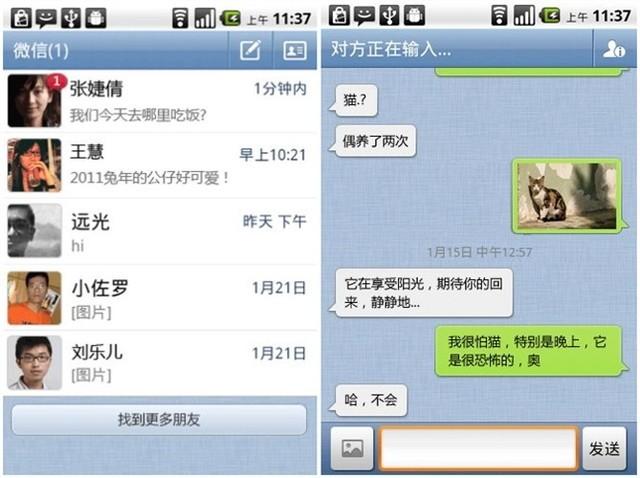
Task: Tap shopping bag notification icon on left screen
Action: click(21, 18)
